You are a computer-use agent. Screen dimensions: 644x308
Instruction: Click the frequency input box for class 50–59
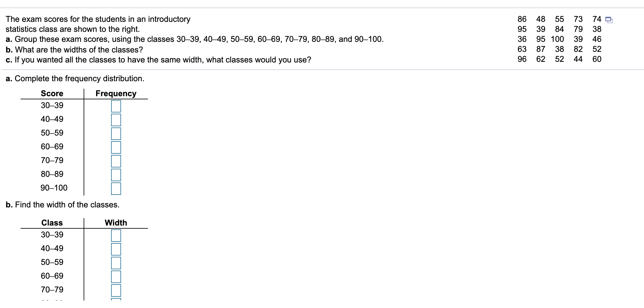point(116,133)
